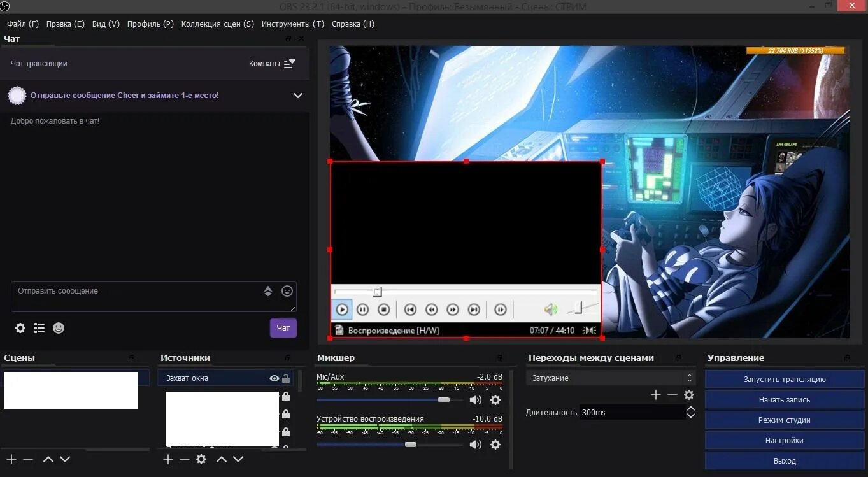Add a new scene with the plus icon in Сцены
868x477 pixels.
[x=11, y=459]
